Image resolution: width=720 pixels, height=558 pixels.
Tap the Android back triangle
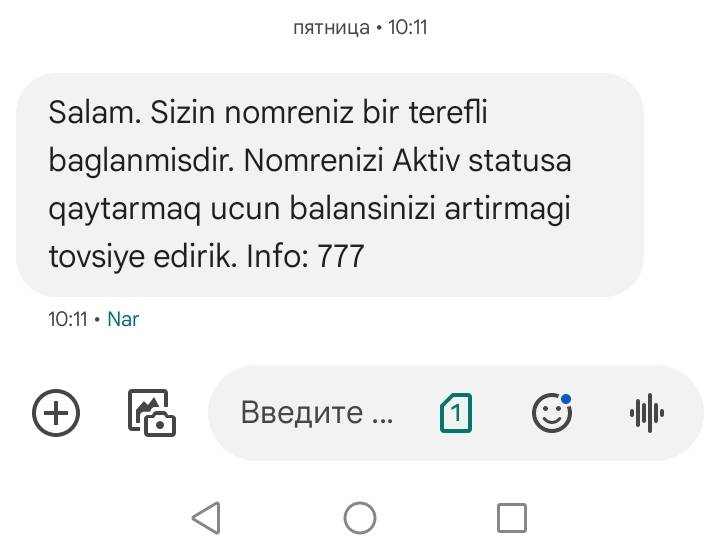[207, 518]
